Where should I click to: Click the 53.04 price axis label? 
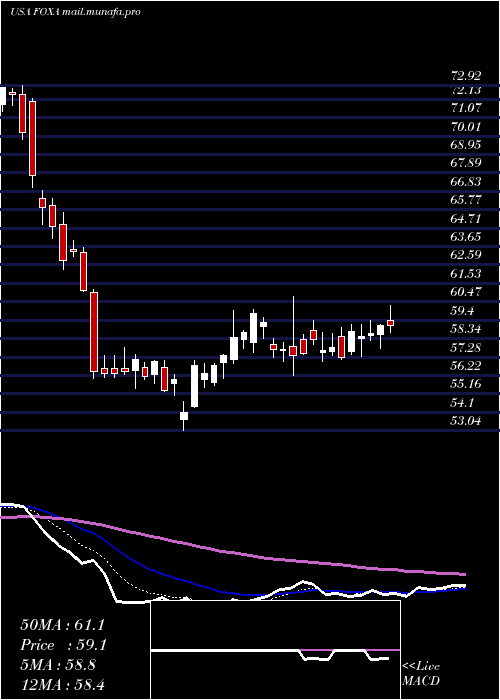point(466,421)
